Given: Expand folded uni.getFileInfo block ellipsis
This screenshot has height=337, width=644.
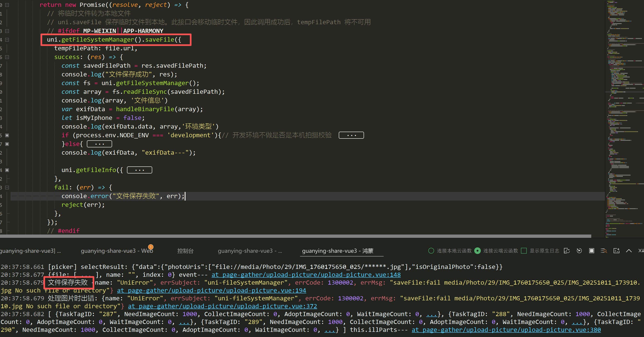Looking at the screenshot, I should 140,170.
